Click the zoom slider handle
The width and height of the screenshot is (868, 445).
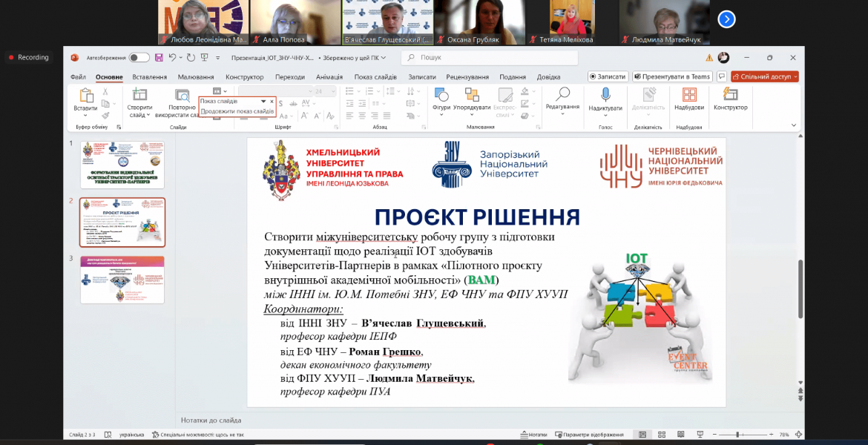pos(736,435)
